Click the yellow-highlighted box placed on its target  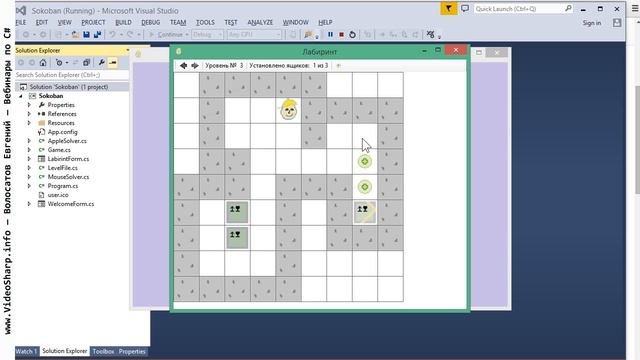pyautogui.click(x=364, y=212)
